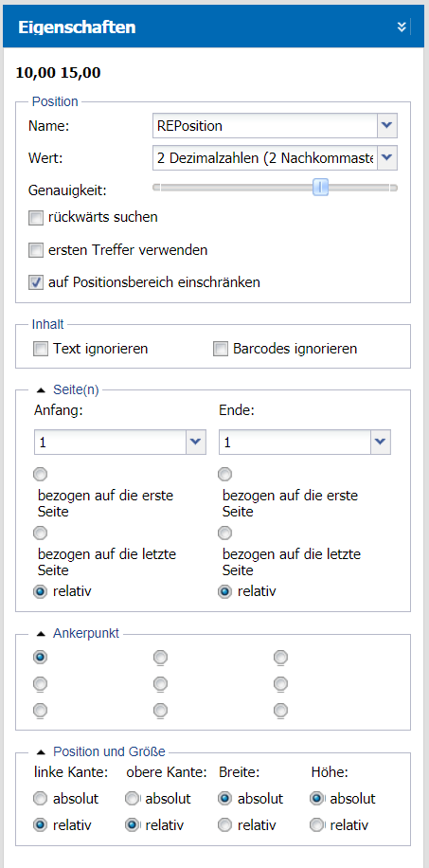The height and width of the screenshot is (868, 429).
Task: Set linke Kante to absolut
Action: (41, 799)
